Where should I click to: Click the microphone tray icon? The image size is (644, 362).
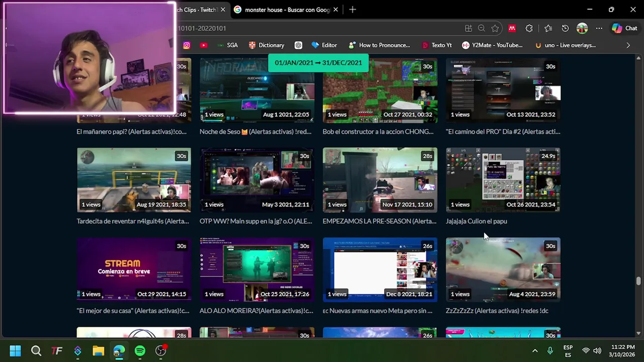(x=550, y=350)
